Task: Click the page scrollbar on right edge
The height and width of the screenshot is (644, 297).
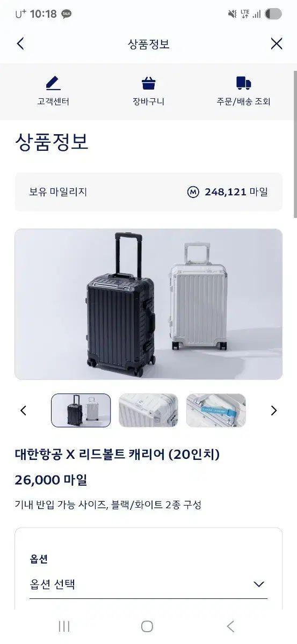Action: 295,144
